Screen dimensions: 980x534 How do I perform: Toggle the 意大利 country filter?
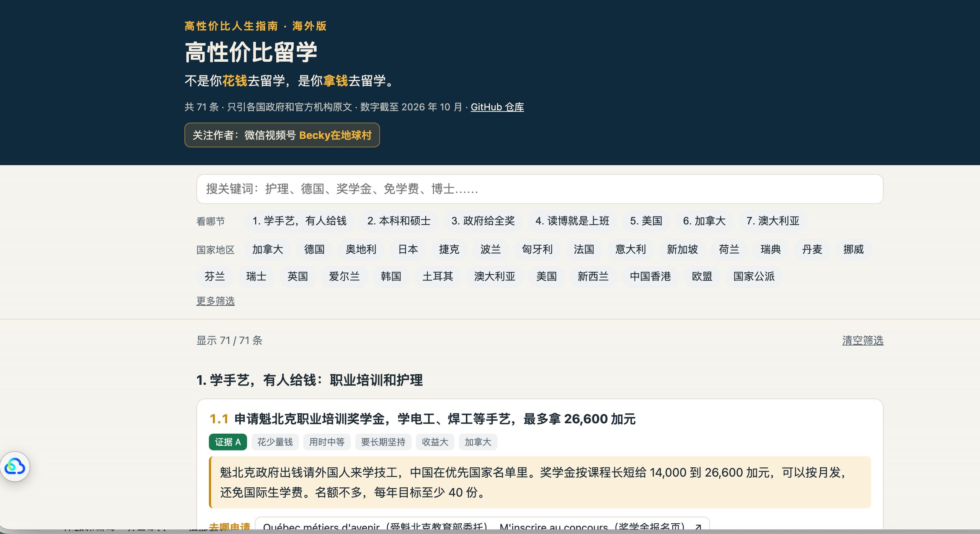630,249
